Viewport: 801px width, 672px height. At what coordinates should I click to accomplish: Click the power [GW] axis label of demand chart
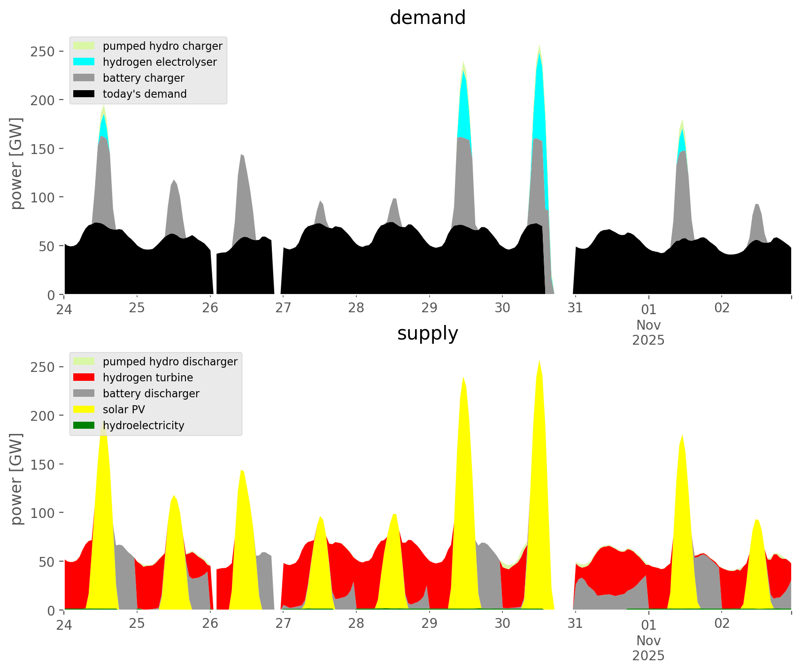click(16, 163)
